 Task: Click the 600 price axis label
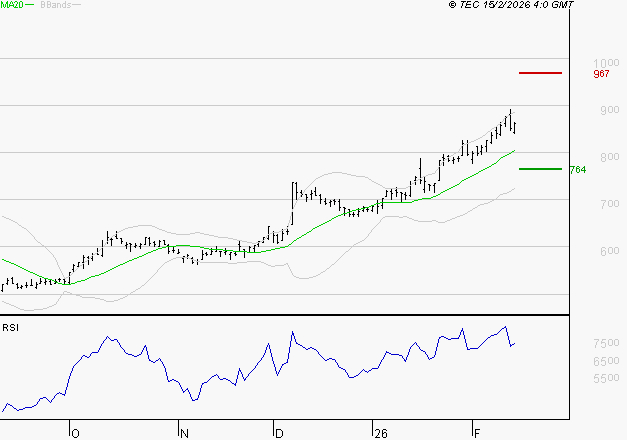(x=610, y=251)
